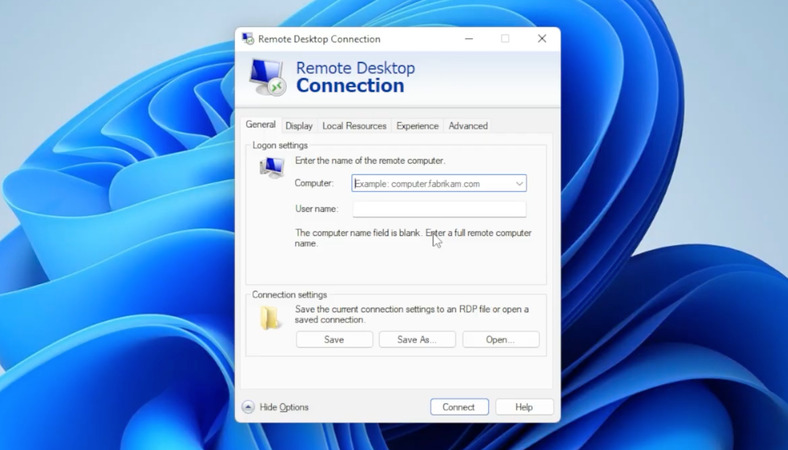Minimize the Remote Desktop Connection window
The height and width of the screenshot is (450, 788).
(469, 39)
